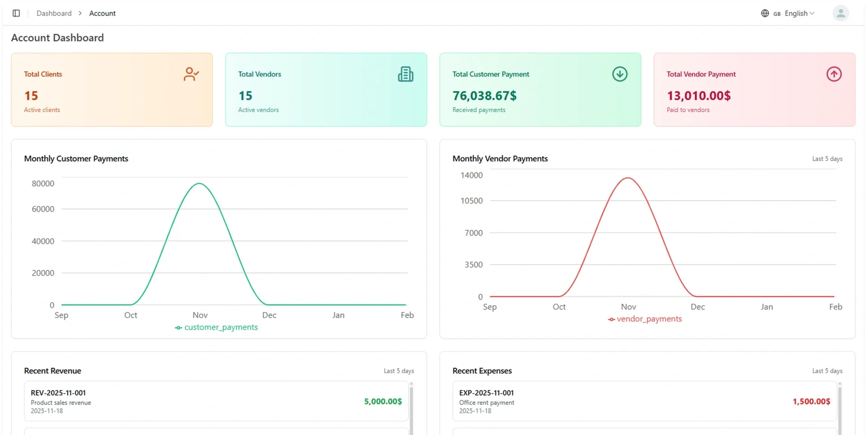Click the Total Vendors building icon
Image resolution: width=868 pixels, height=435 pixels.
(406, 74)
